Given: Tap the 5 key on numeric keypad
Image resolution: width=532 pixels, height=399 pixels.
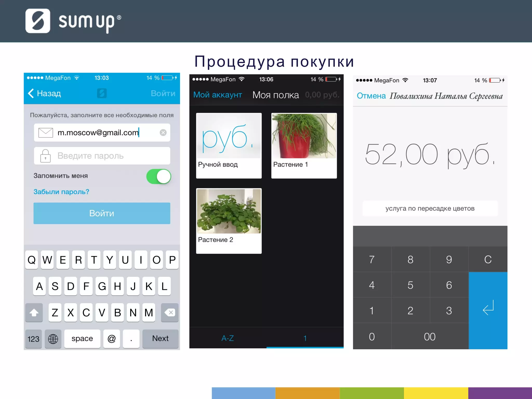Looking at the screenshot, I should tap(410, 285).
